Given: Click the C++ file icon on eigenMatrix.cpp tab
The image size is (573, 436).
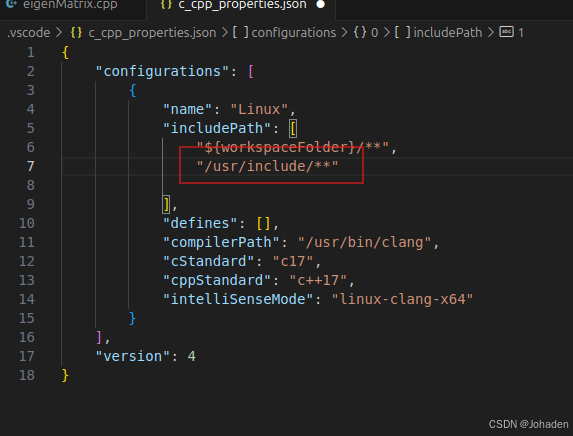Looking at the screenshot, I should pyautogui.click(x=11, y=4).
